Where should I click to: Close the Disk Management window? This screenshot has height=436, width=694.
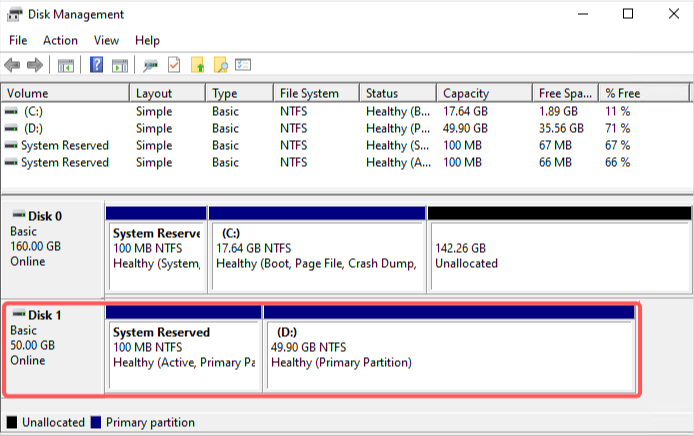tap(674, 14)
